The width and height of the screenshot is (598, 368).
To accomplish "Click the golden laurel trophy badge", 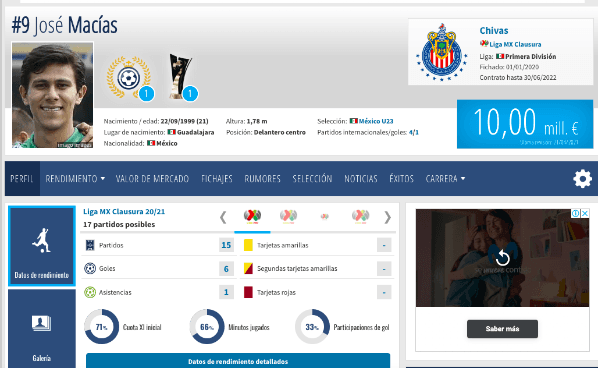I will [x=129, y=77].
